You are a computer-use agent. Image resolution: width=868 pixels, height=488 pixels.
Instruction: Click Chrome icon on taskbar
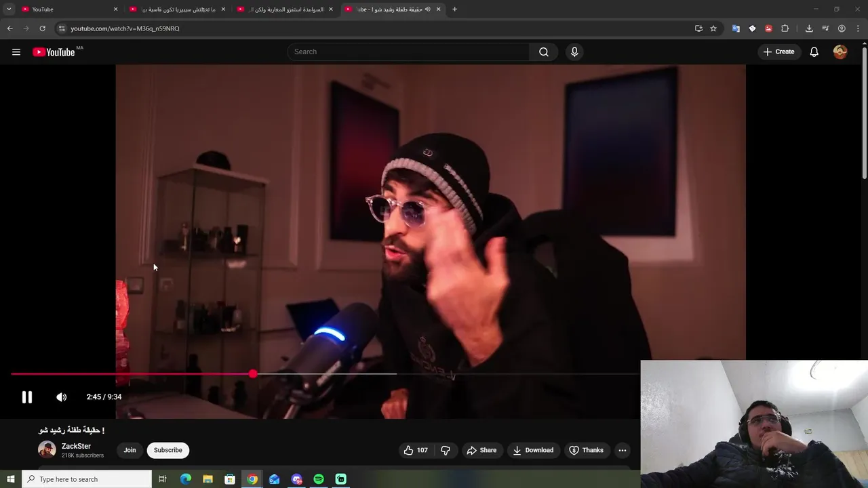(x=252, y=479)
